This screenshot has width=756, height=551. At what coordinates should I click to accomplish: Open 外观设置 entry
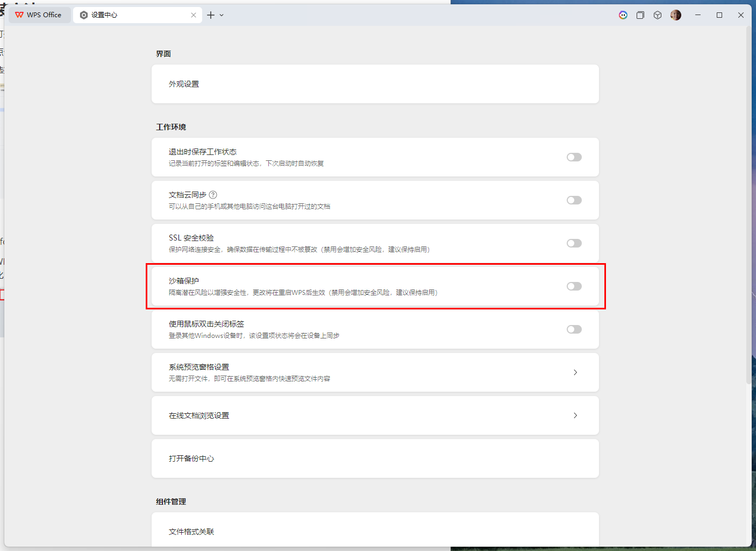click(x=184, y=84)
